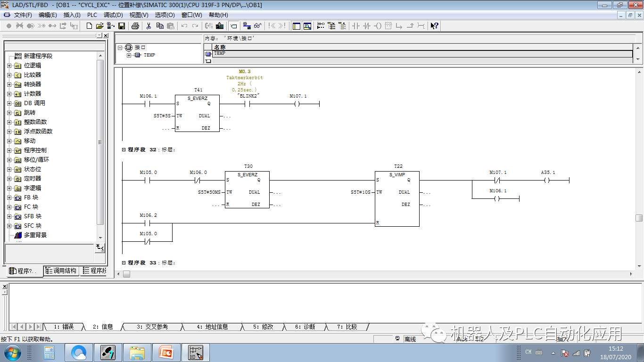Collapse the 程序段 32 network header
644x362 pixels.
pos(124,150)
